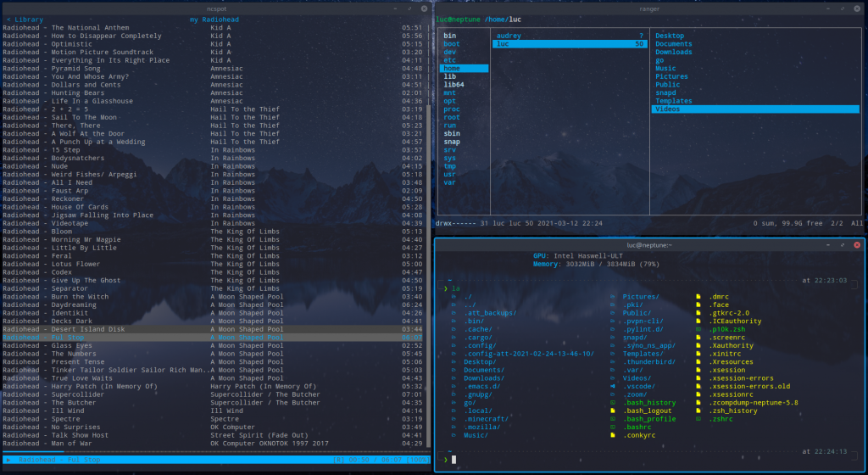This screenshot has height=475, width=868.
Task: Select snapd in ranger preview column
Action: point(665,93)
